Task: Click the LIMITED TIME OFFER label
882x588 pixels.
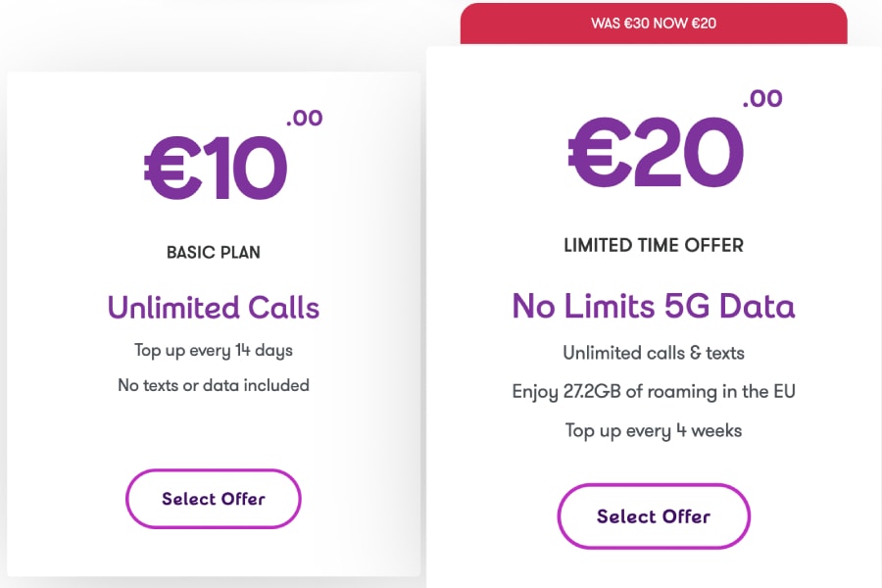Action: coord(654,245)
